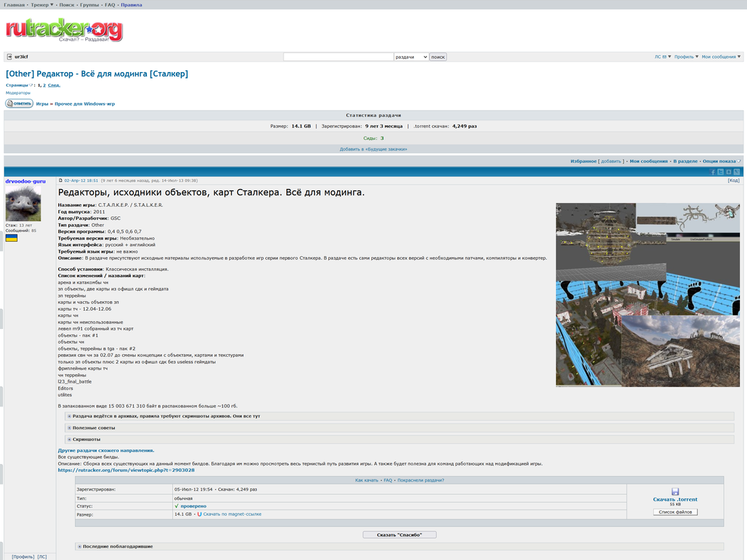The height and width of the screenshot is (560, 747).
Task: Click the ответить reply button
Action: tap(19, 104)
